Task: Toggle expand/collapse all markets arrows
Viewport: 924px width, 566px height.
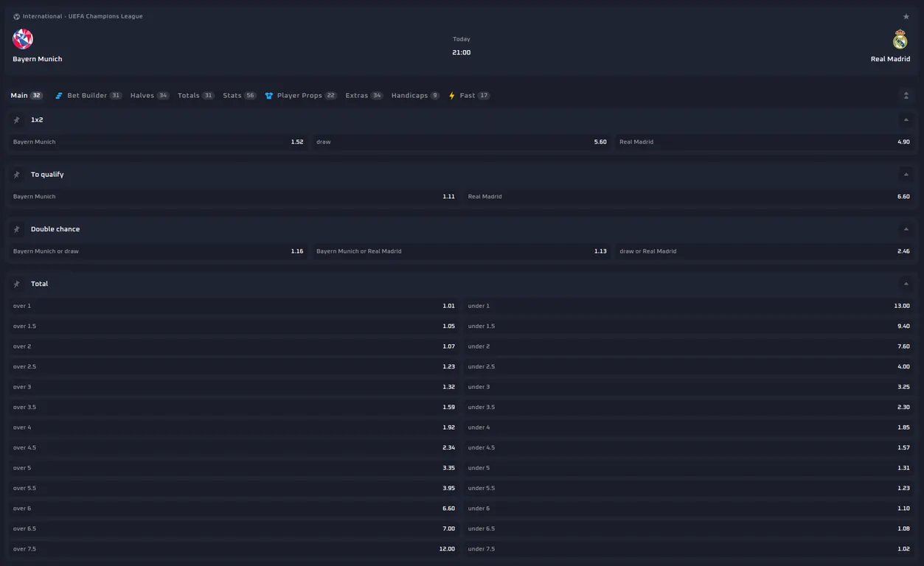Action: [x=906, y=96]
